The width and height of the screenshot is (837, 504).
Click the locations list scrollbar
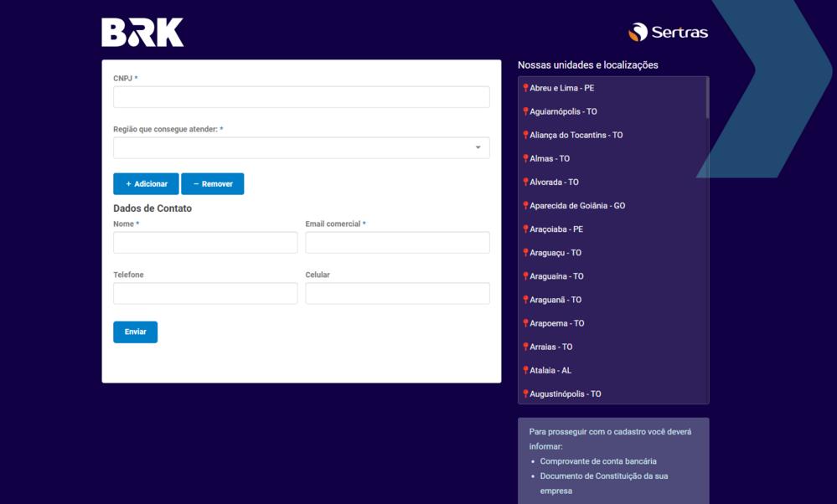pos(707,98)
